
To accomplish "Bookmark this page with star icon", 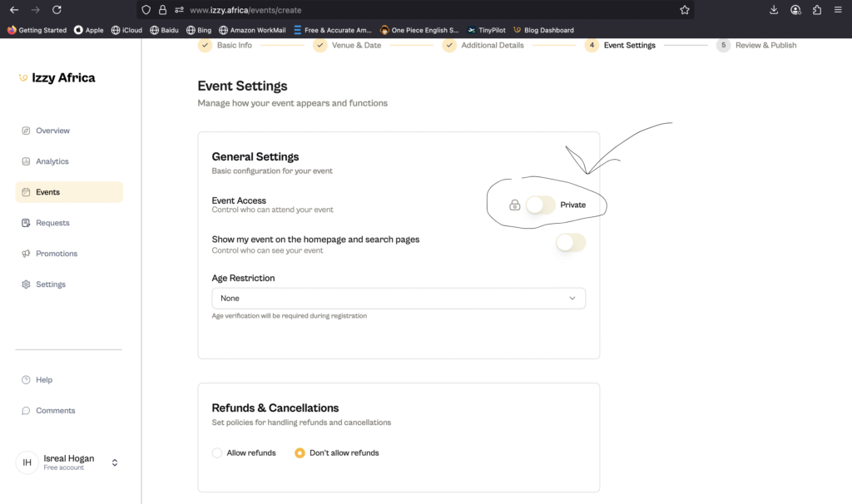I will point(684,10).
